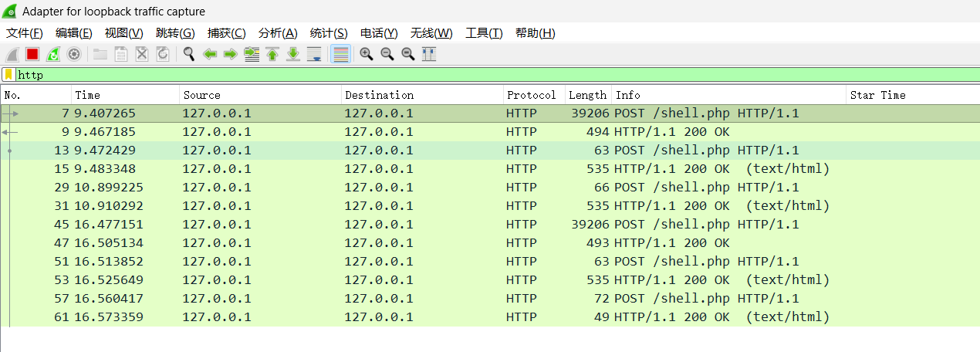Toggle auto-scroll during live capture
This screenshot has height=352, width=980.
[314, 54]
